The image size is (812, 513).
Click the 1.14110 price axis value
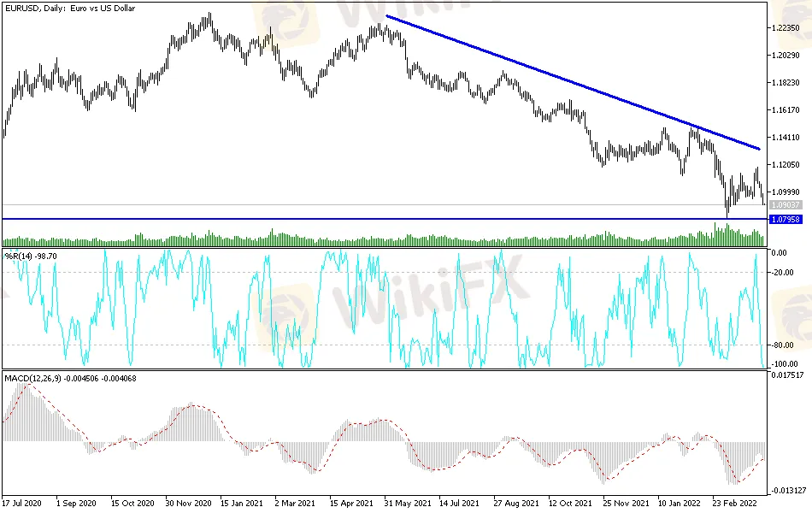click(786, 138)
